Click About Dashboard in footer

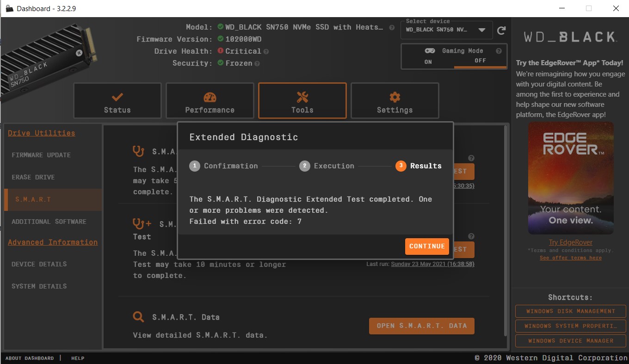pyautogui.click(x=30, y=358)
